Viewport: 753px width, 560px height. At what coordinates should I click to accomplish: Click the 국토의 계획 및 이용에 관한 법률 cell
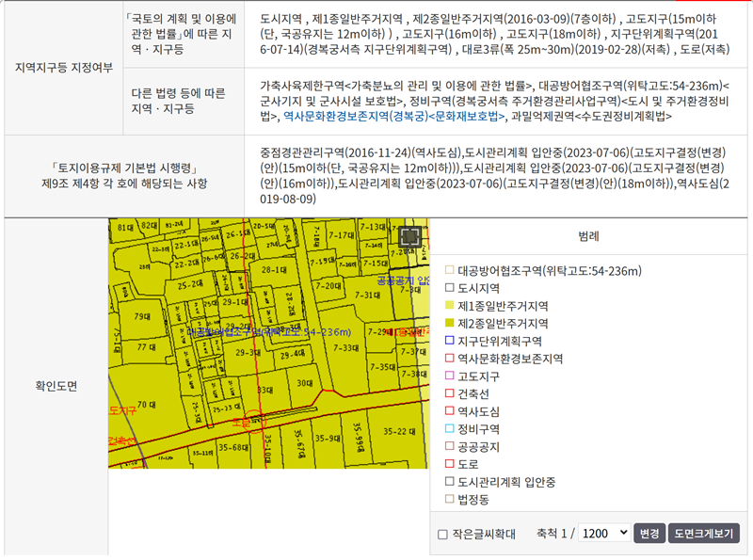point(184,34)
